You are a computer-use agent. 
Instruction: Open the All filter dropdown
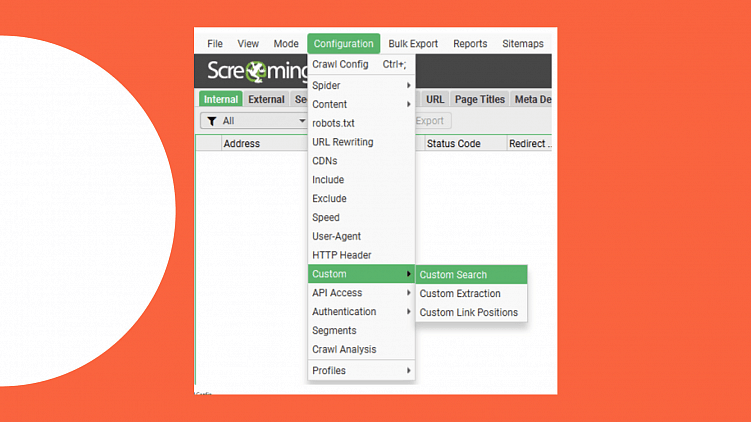tap(253, 121)
